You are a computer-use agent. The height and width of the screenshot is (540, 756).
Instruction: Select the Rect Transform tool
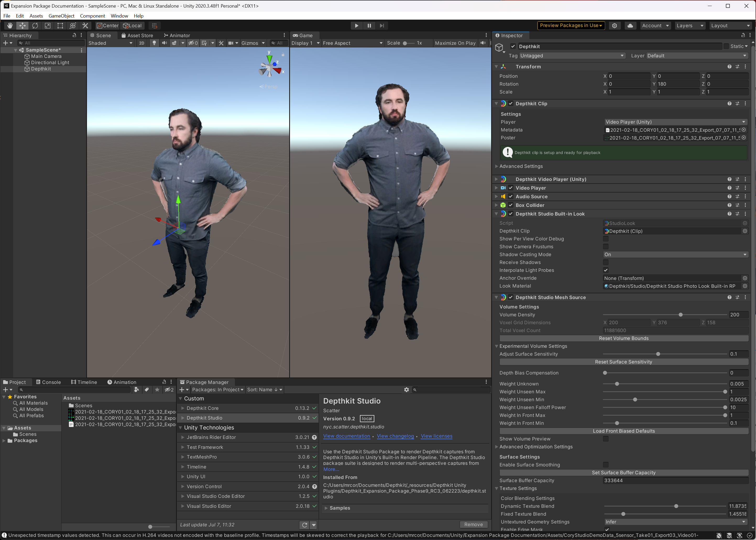click(x=60, y=26)
